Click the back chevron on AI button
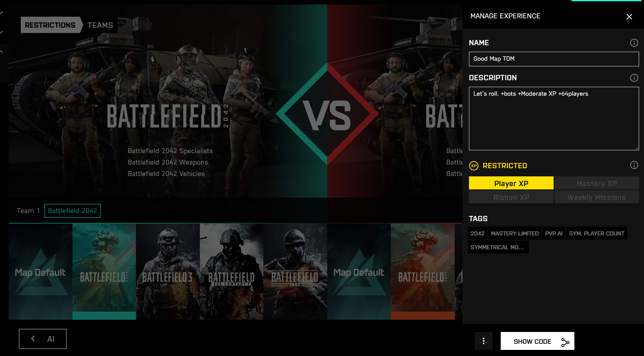Viewport: 644px width, 356px height. pos(33,338)
